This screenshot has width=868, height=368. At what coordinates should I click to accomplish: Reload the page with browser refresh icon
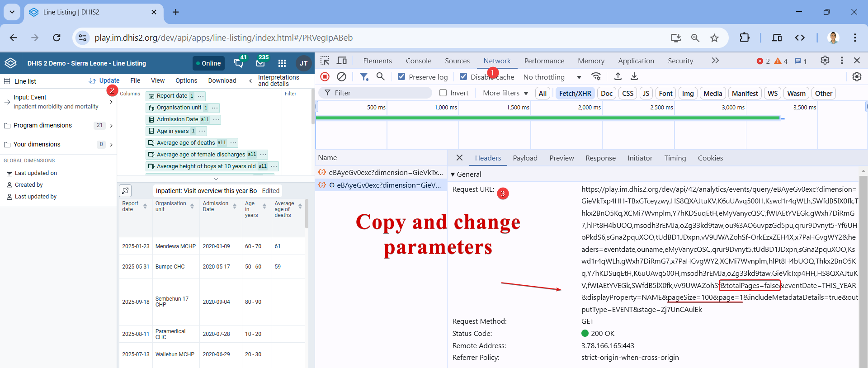(x=57, y=38)
